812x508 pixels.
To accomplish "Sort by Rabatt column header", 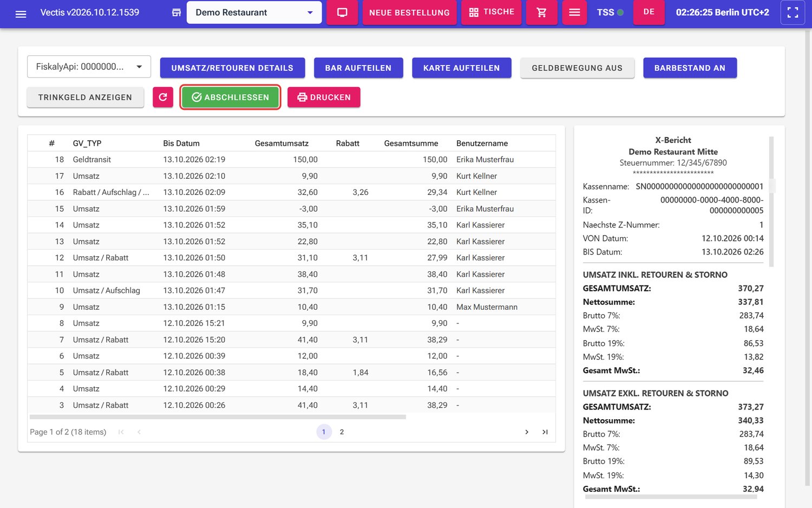I will pos(348,144).
